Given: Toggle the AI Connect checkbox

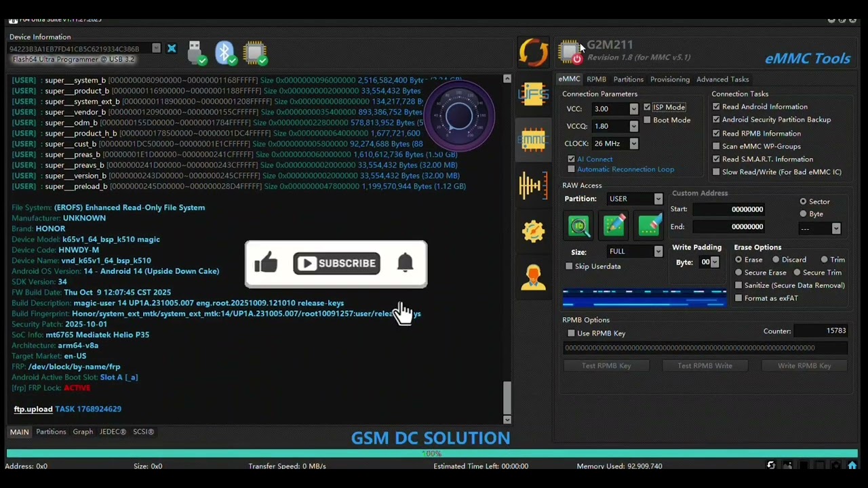Looking at the screenshot, I should [571, 159].
